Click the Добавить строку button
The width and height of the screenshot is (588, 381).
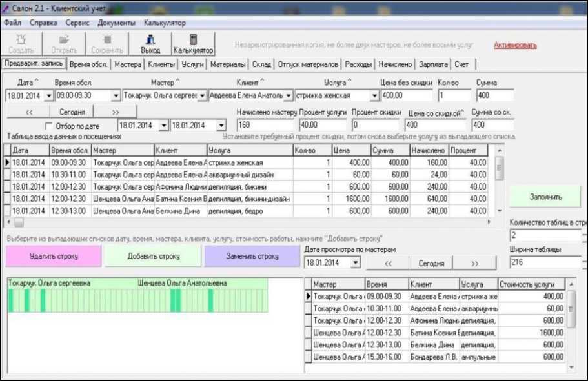coord(154,256)
